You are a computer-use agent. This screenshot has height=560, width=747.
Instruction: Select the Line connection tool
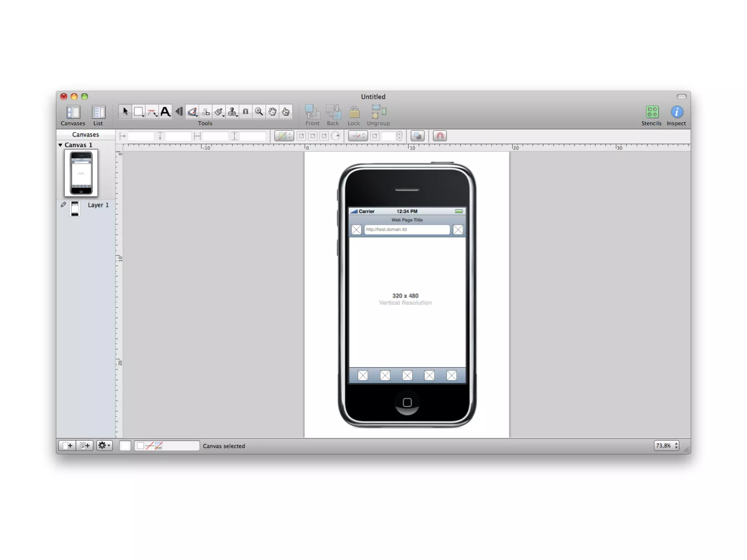[x=152, y=112]
